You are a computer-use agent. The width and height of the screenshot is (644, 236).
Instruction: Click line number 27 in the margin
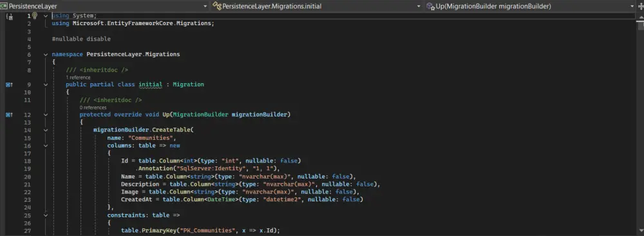(x=28, y=231)
